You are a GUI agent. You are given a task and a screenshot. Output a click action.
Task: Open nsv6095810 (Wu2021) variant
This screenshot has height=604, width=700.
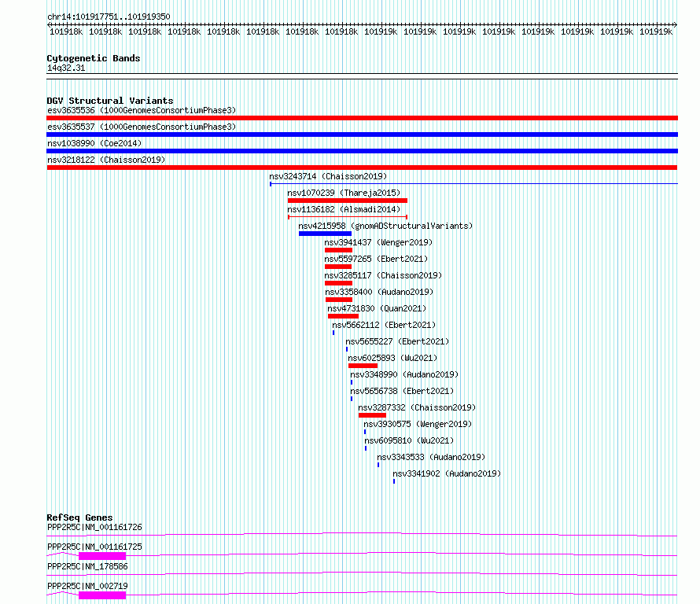[x=409, y=440]
